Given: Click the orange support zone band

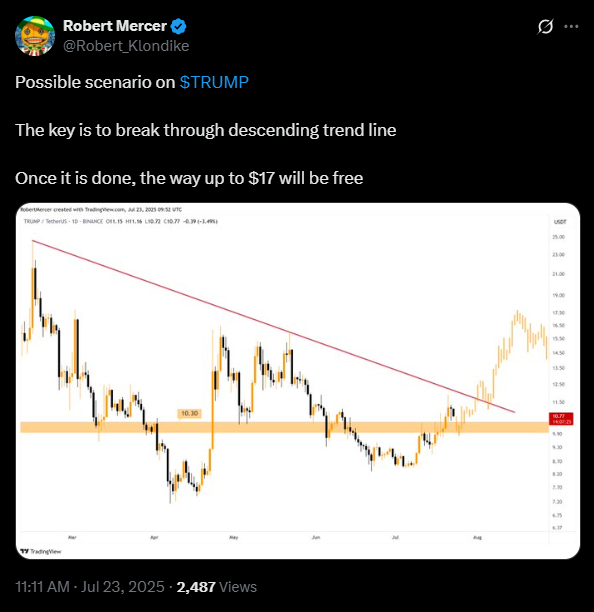Looking at the screenshot, I should coord(285,427).
